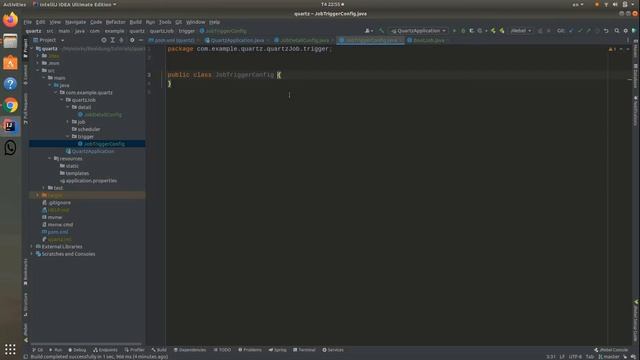The width and height of the screenshot is (640, 360).
Task: Click expand all icon in Project panel
Action: click(113, 40)
